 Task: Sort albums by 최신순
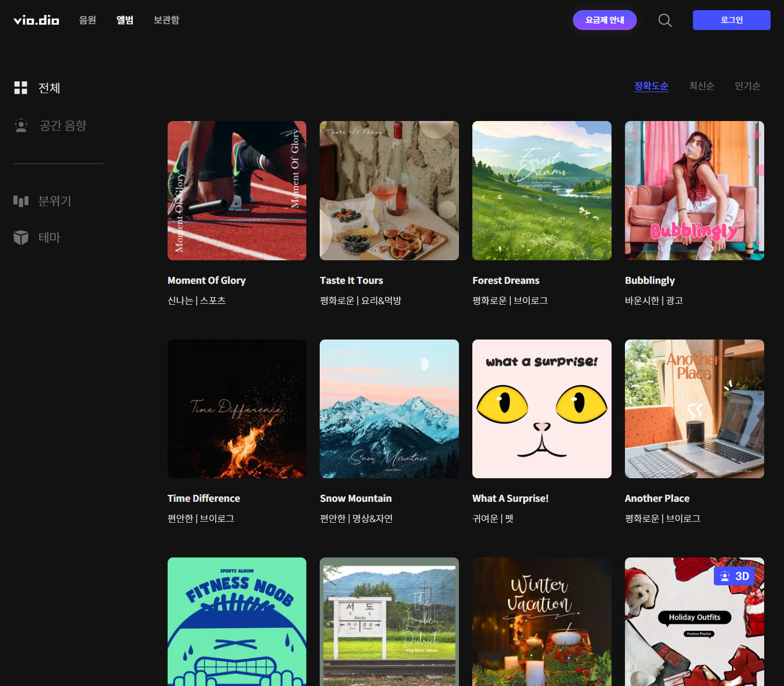tap(702, 86)
